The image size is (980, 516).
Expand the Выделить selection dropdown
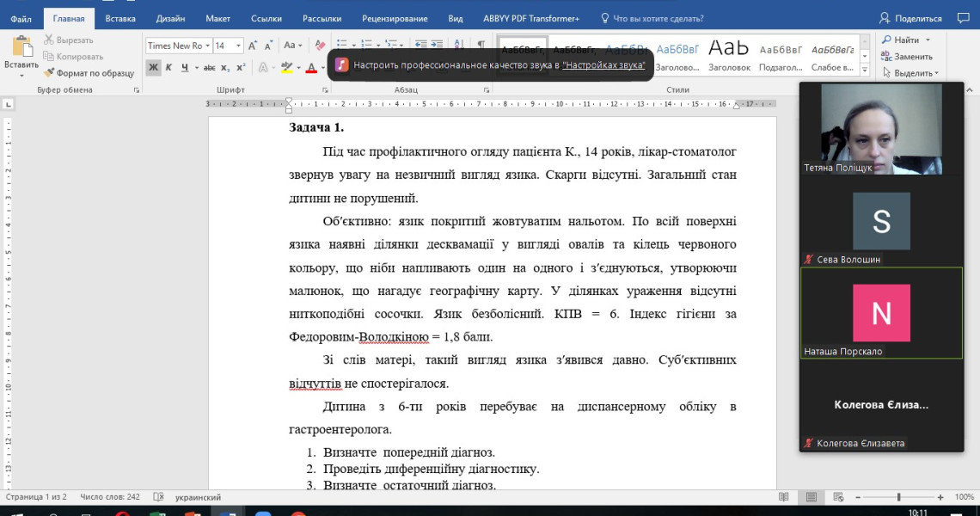click(936, 74)
